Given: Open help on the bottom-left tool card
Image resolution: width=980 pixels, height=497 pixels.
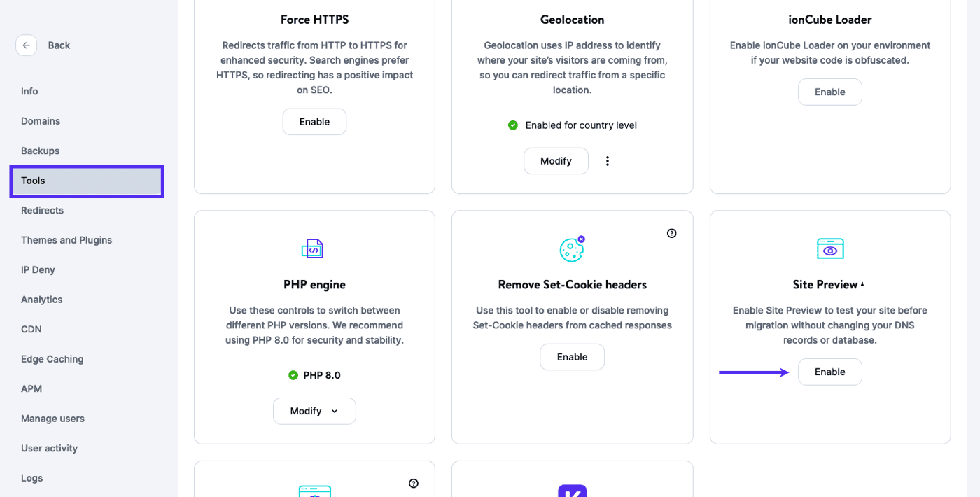Looking at the screenshot, I should click(414, 483).
